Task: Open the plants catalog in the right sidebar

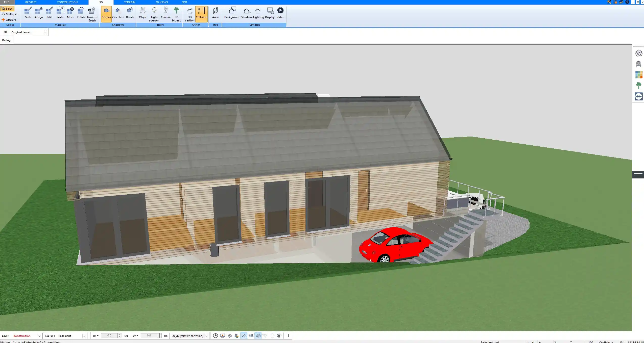Action: [x=638, y=85]
